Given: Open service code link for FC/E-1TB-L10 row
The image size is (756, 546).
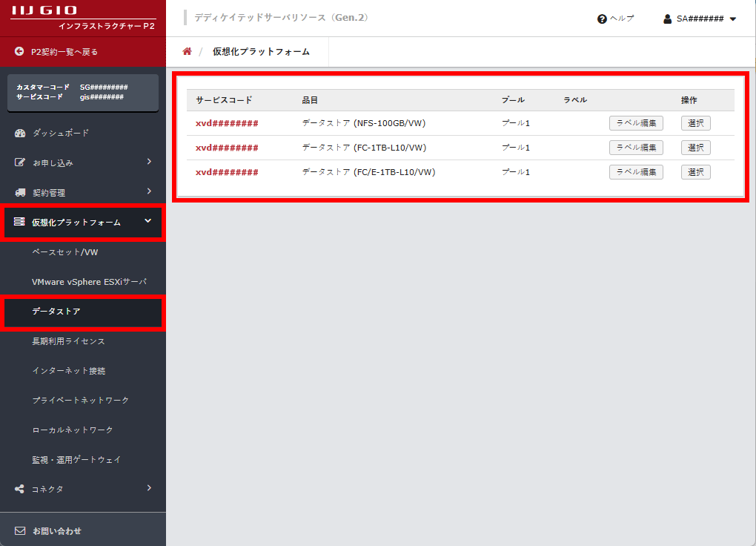Looking at the screenshot, I should click(x=227, y=172).
